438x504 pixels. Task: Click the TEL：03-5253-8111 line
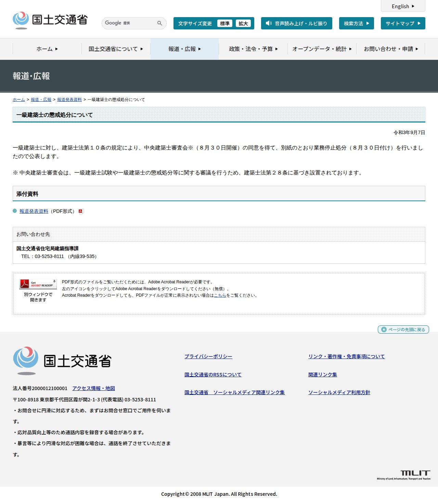[x=60, y=256]
